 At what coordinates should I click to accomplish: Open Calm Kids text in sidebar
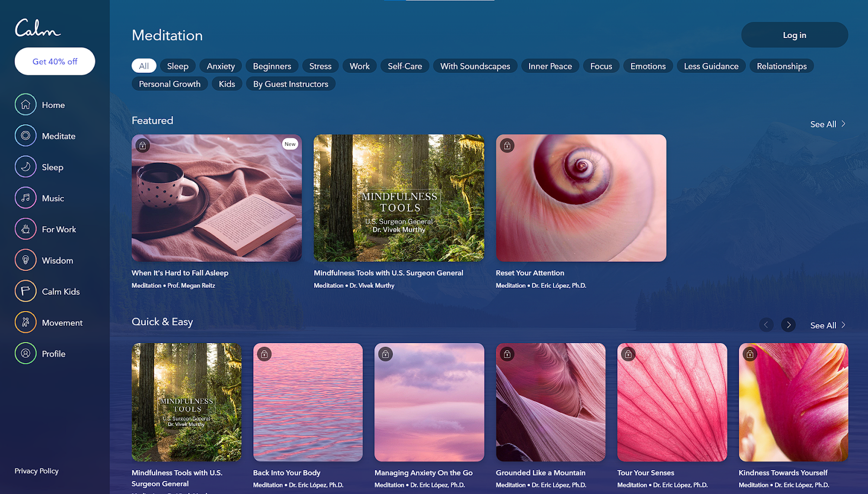tap(61, 291)
